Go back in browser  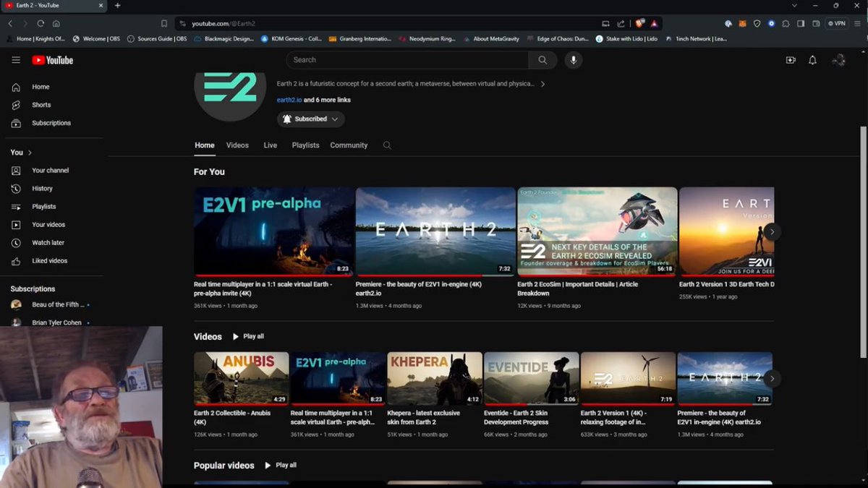pos(10,23)
